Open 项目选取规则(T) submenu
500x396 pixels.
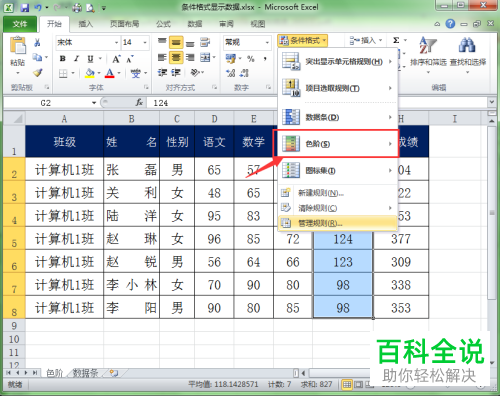pos(338,88)
